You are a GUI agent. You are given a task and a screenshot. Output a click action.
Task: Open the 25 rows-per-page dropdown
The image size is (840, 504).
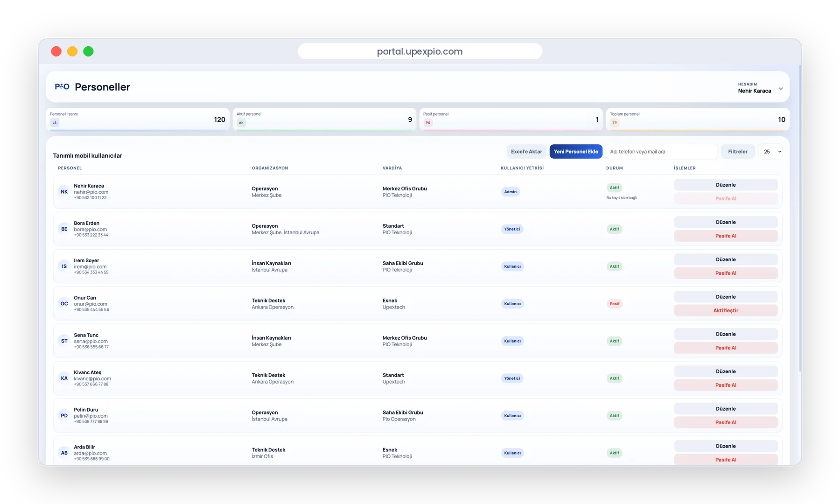[x=771, y=152]
